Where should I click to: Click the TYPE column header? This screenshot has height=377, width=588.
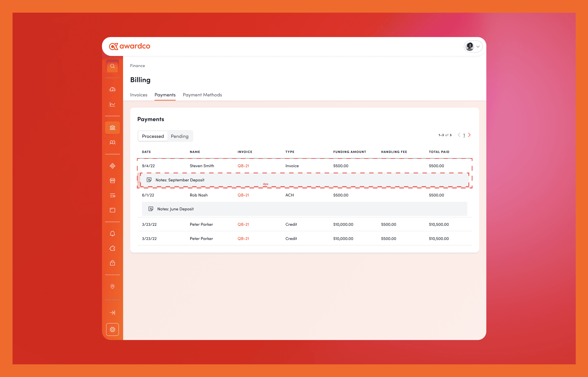point(290,152)
